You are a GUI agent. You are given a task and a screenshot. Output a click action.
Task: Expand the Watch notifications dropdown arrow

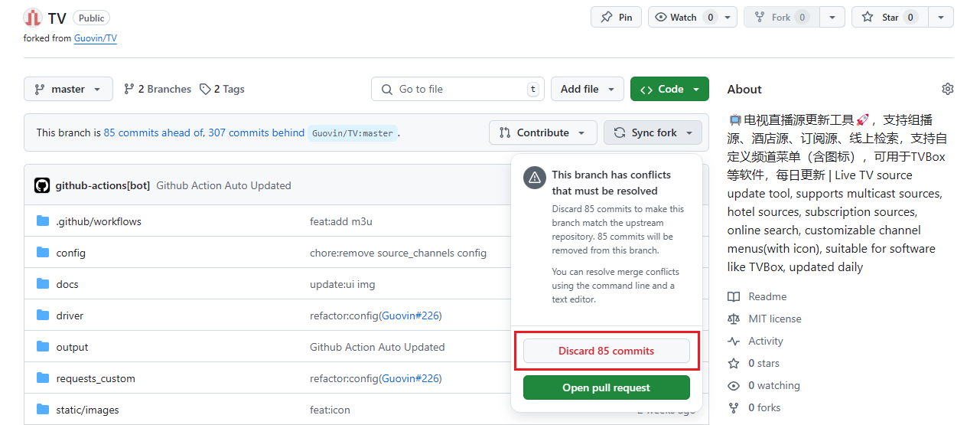[x=729, y=17]
